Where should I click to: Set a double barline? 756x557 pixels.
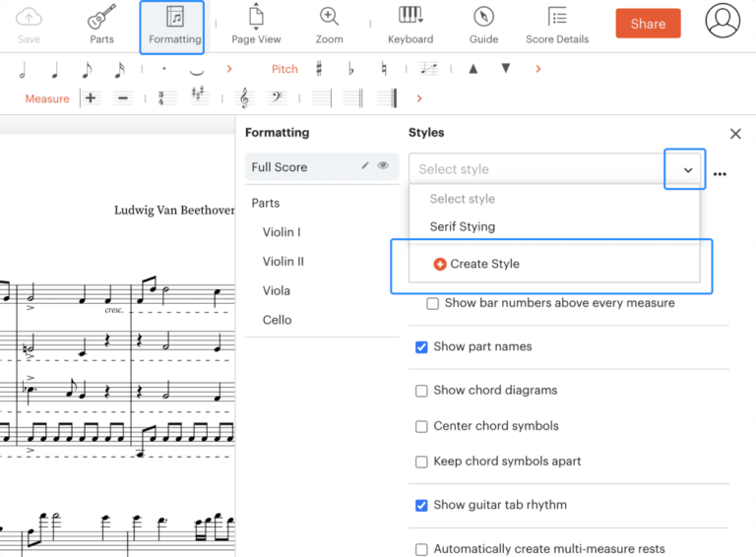(354, 98)
